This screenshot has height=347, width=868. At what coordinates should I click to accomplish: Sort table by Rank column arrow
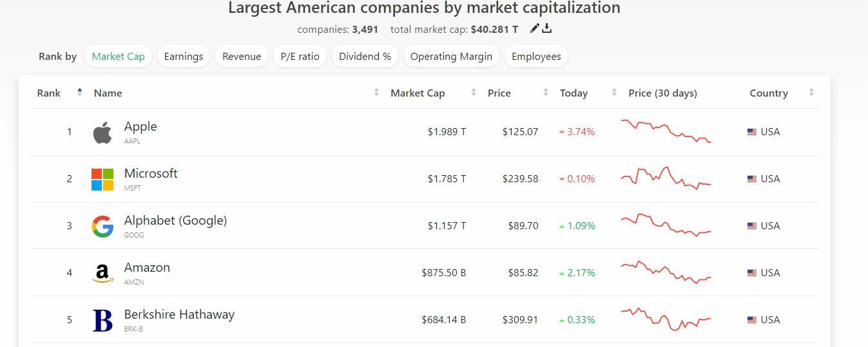coord(79,93)
